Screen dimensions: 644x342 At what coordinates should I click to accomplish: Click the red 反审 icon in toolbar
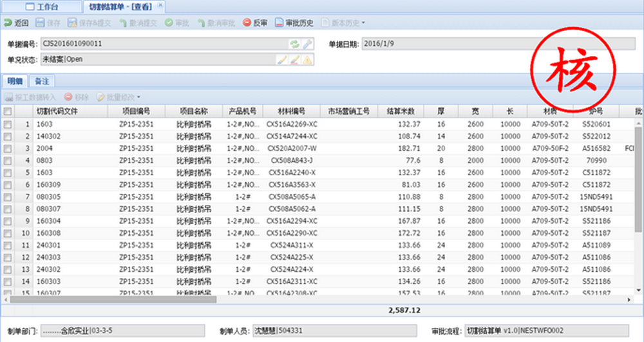(x=247, y=23)
